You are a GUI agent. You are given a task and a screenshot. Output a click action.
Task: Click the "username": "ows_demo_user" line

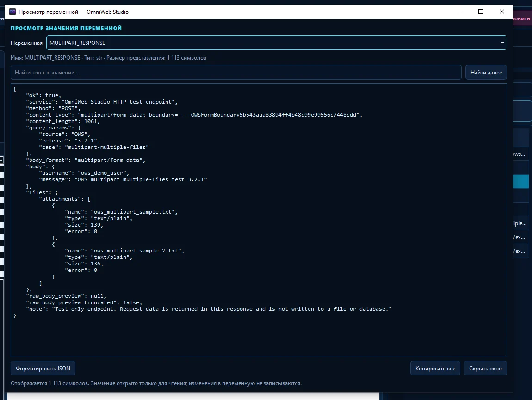point(84,173)
